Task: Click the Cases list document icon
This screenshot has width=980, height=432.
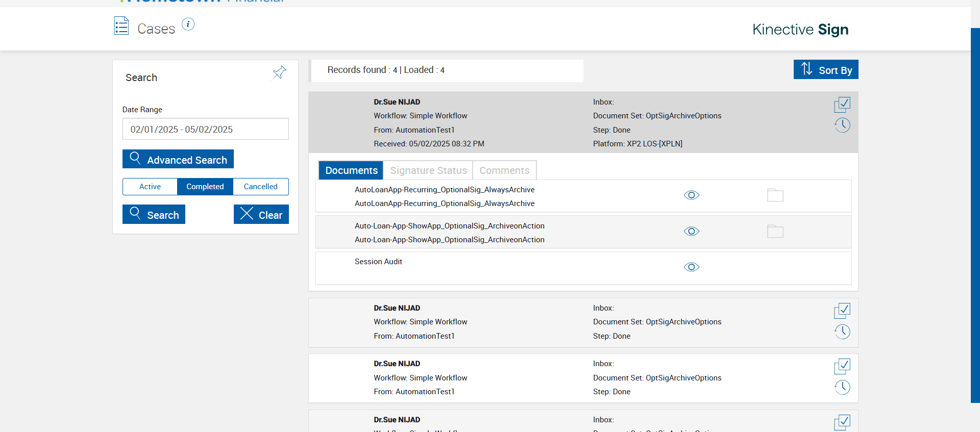Action: tap(121, 26)
